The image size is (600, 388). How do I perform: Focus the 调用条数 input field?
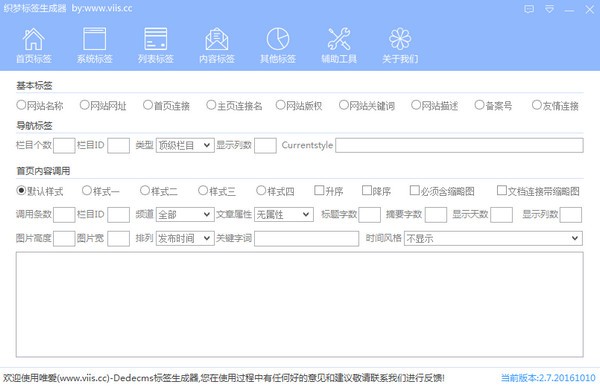64,215
